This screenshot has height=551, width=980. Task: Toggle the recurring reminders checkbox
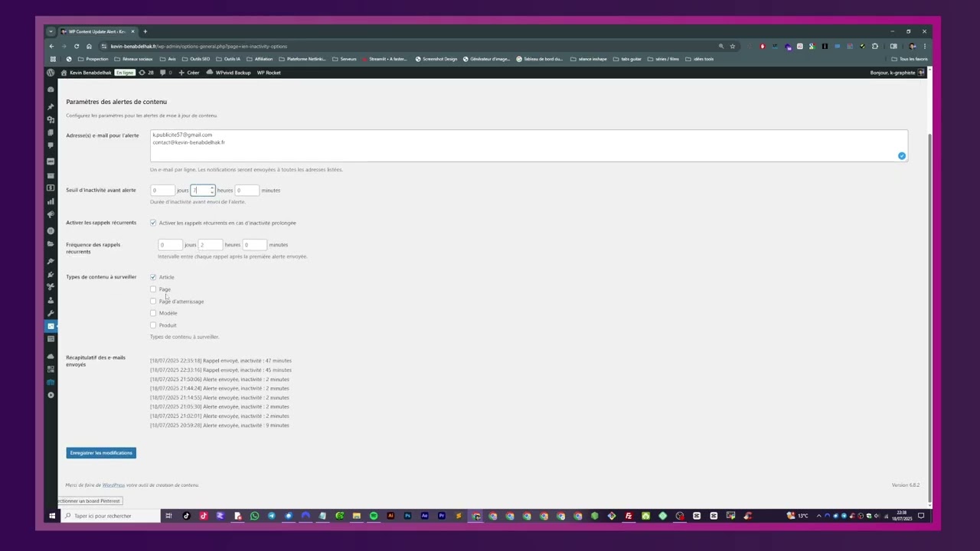coord(153,223)
